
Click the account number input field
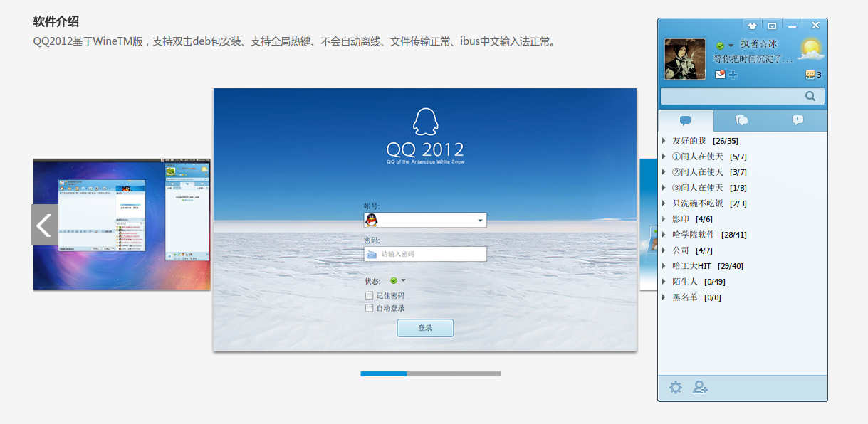tap(425, 220)
